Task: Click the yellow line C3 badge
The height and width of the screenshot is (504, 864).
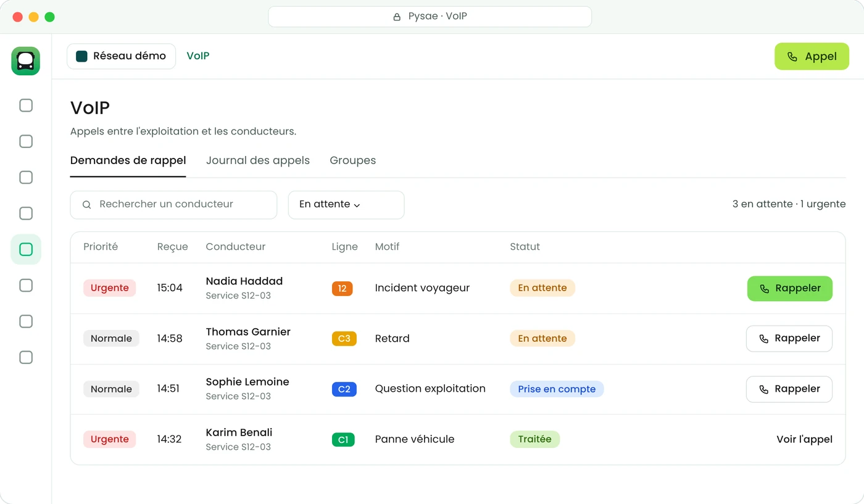Action: 344,339
